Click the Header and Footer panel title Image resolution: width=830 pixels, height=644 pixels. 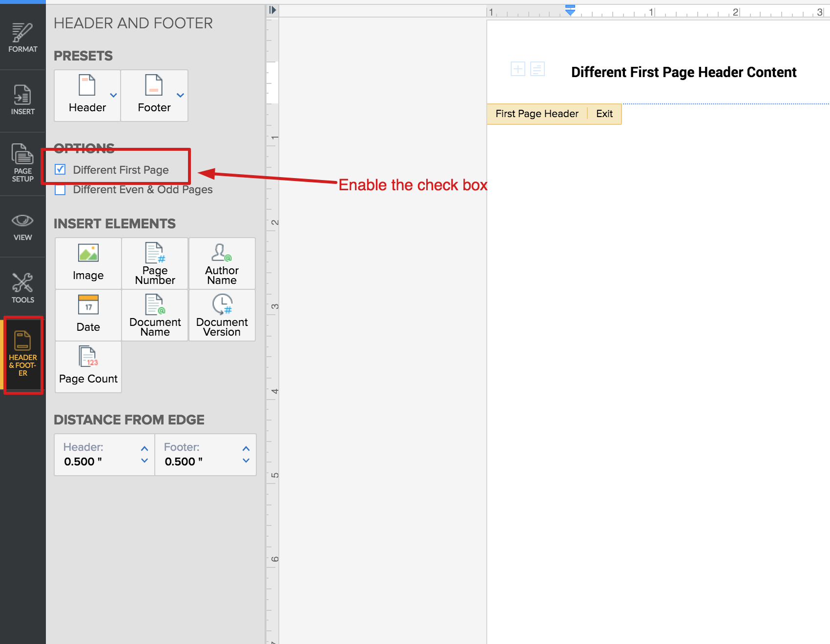[x=133, y=23]
